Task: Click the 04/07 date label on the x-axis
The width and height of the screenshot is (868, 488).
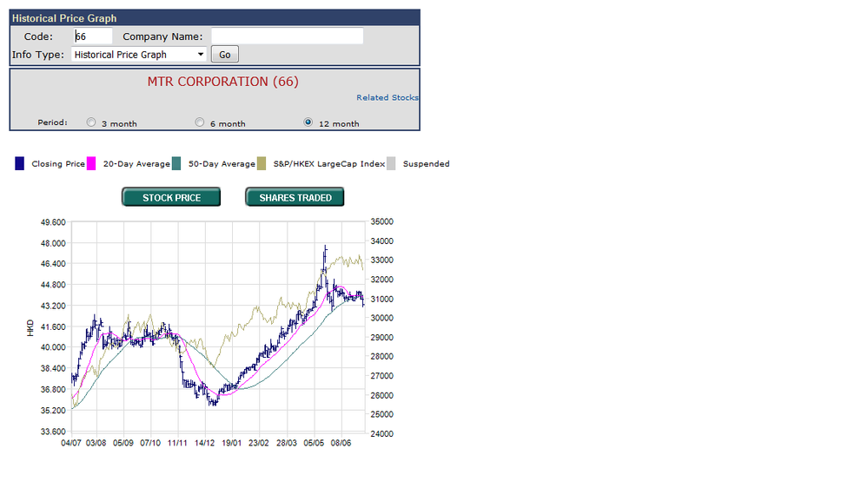Action: pos(71,443)
